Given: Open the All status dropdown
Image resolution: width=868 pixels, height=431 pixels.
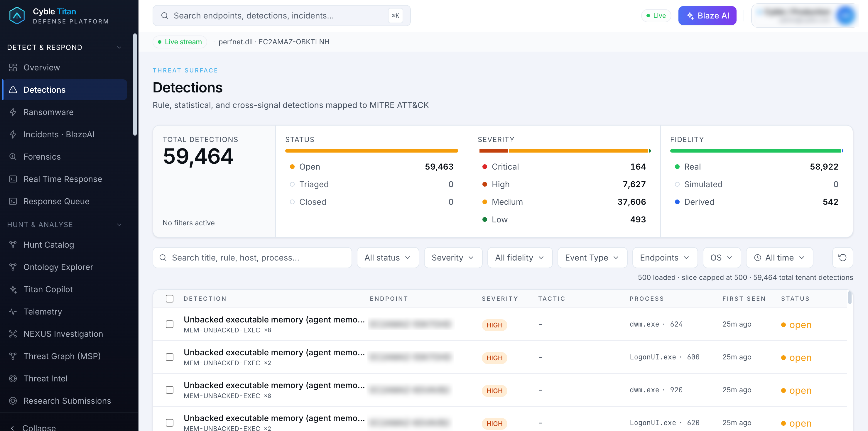Looking at the screenshot, I should click(x=388, y=258).
